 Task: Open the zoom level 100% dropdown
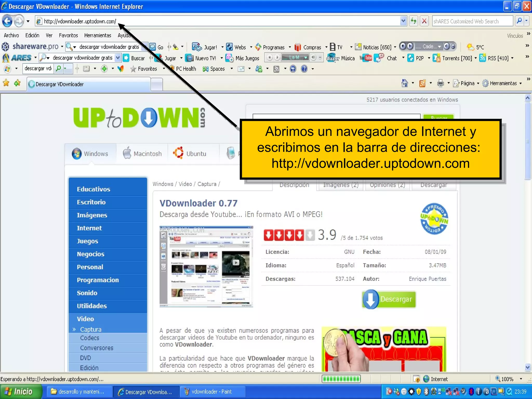(x=521, y=379)
